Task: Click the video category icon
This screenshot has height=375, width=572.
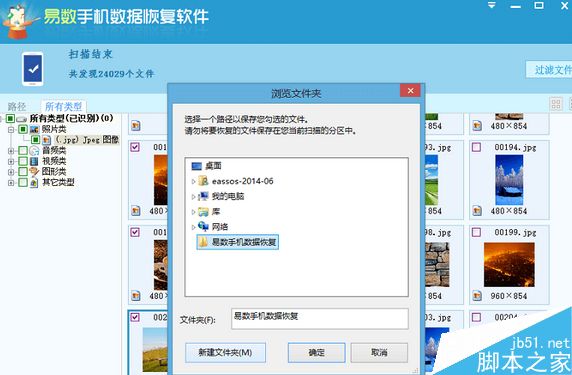Action: [x=34, y=161]
